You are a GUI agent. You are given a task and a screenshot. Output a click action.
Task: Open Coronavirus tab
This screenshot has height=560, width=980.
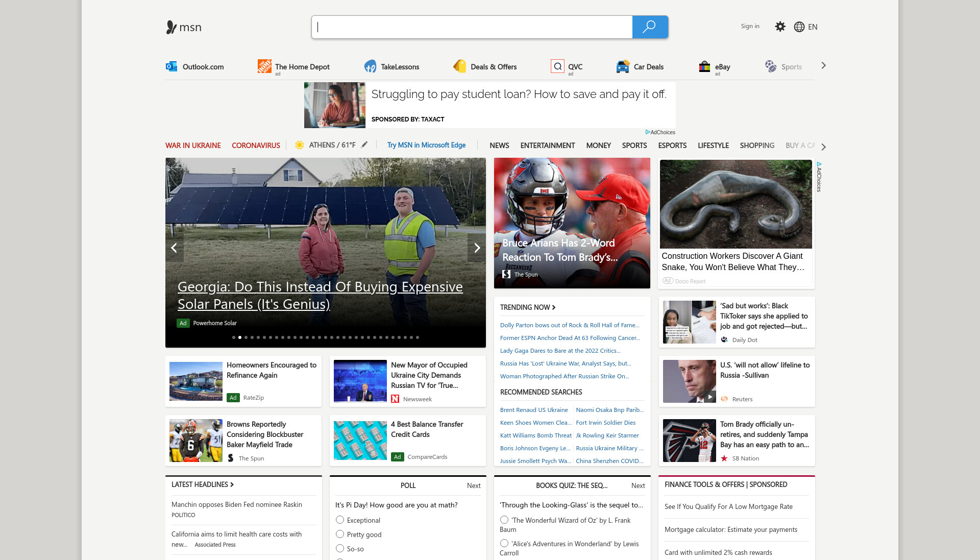click(x=256, y=145)
